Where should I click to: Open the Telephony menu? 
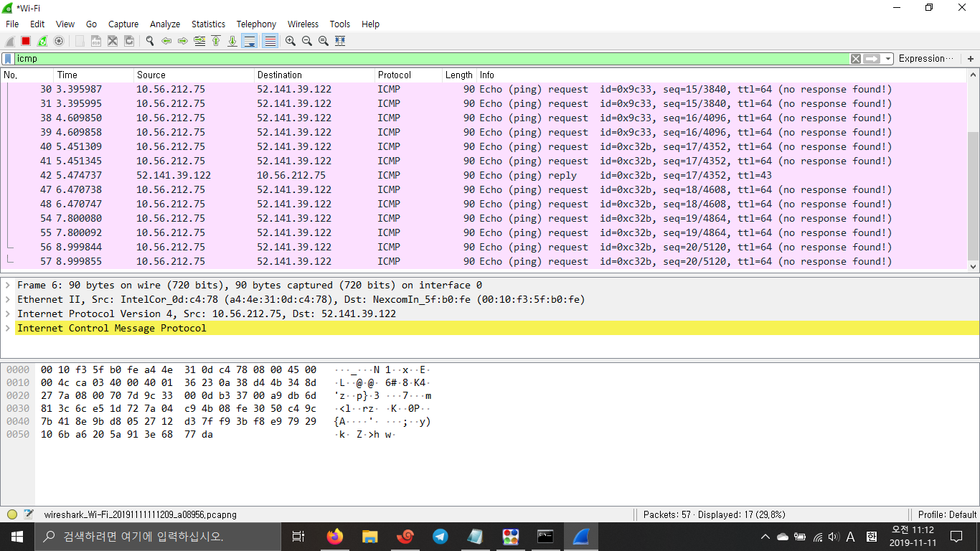tap(256, 24)
